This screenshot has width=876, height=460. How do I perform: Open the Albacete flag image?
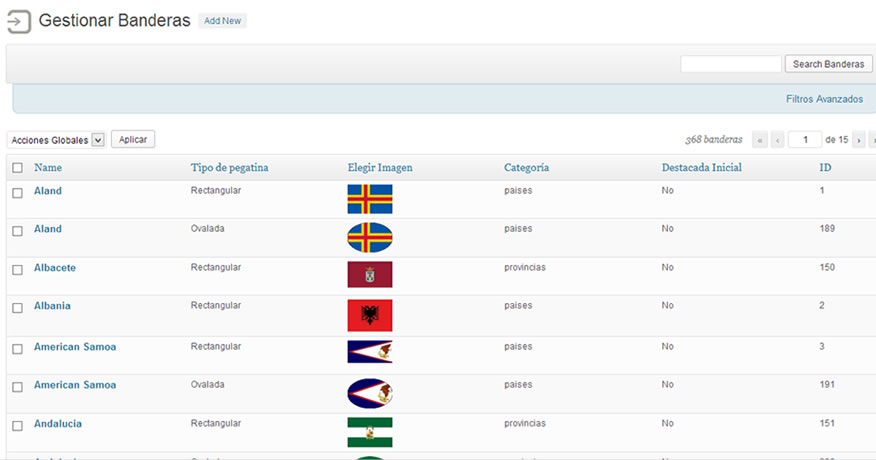[370, 274]
